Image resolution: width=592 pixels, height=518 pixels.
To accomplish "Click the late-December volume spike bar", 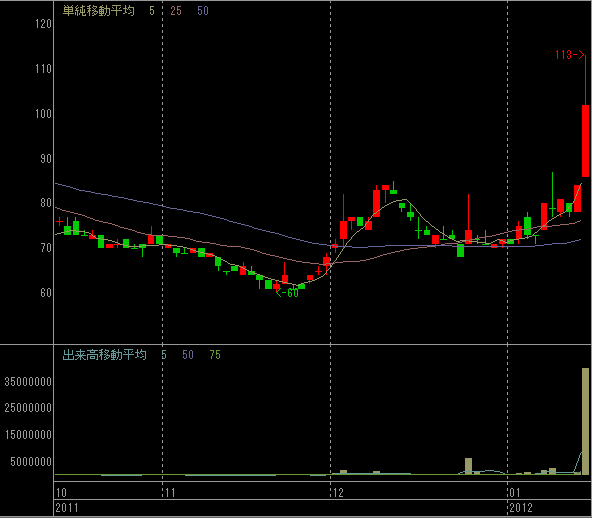I will pos(469,466).
